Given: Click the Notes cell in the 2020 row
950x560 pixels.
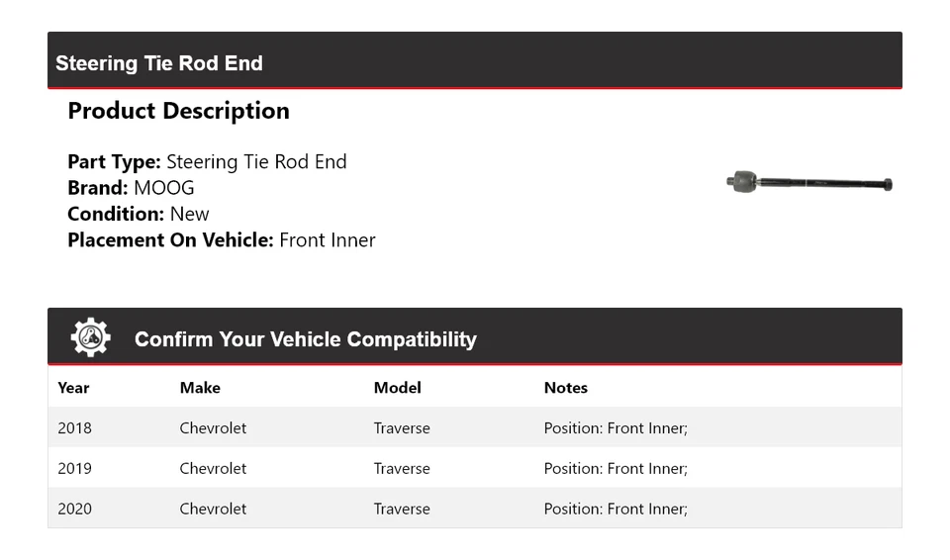Looking at the screenshot, I should click(616, 509).
